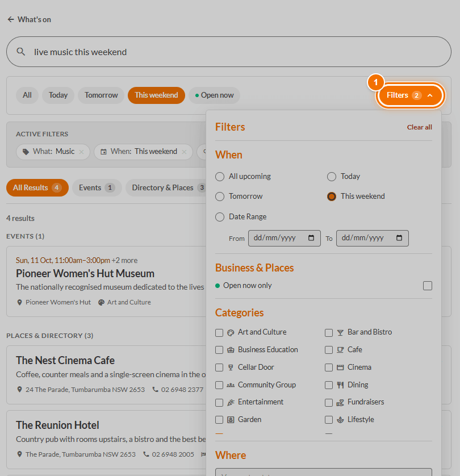The width and height of the screenshot is (460, 476).
Task: Click the Business Education briefcase icon
Action: click(231, 350)
